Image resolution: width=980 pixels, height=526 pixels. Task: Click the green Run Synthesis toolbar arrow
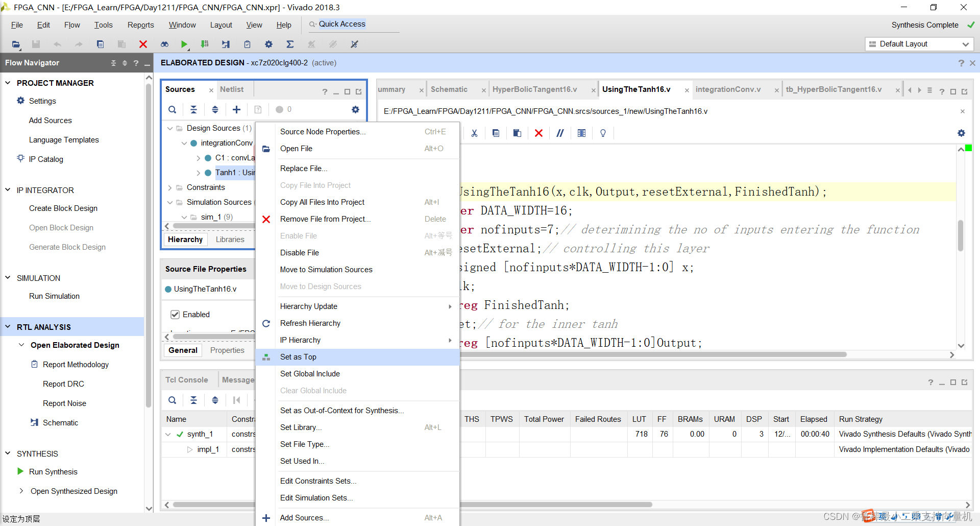point(184,44)
